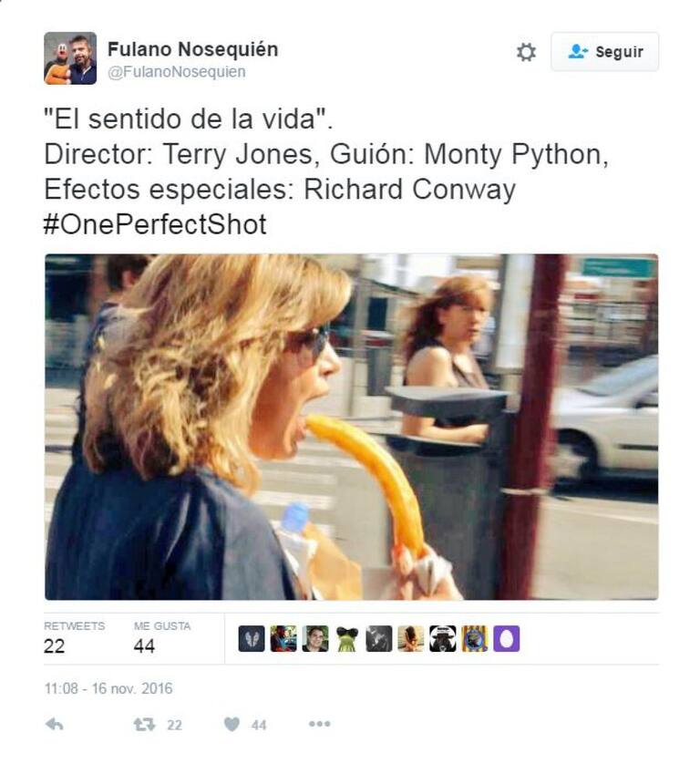Click the Fulano Nosequién display name
Image resolution: width=700 pixels, height=764 pixels.
(193, 48)
